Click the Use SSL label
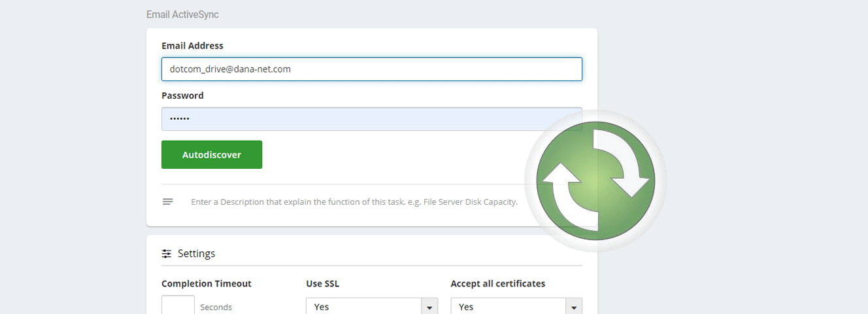This screenshot has height=314, width=868. coord(323,284)
